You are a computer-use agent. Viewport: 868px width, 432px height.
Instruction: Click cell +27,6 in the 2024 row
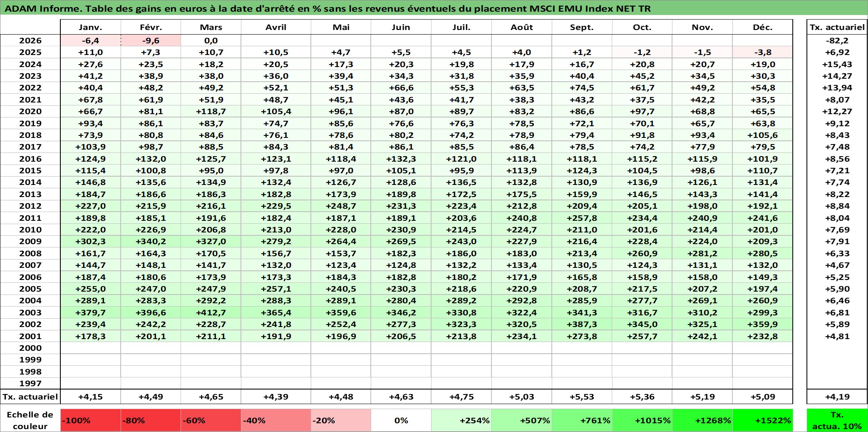coord(90,64)
